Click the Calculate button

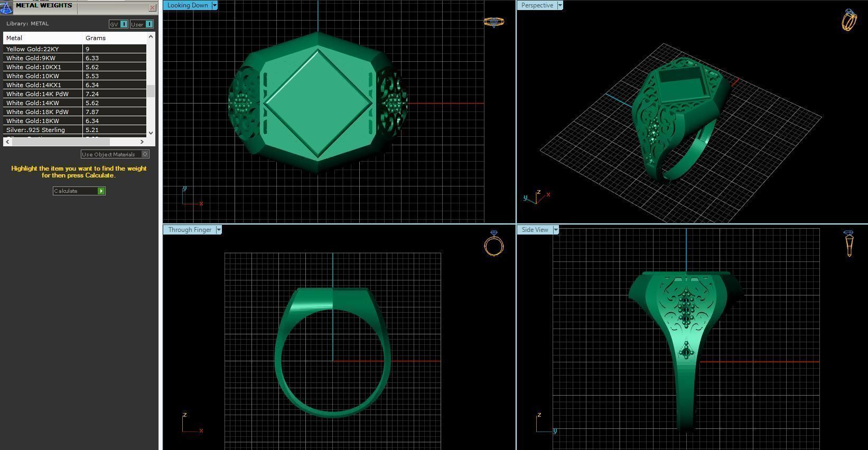click(x=79, y=191)
